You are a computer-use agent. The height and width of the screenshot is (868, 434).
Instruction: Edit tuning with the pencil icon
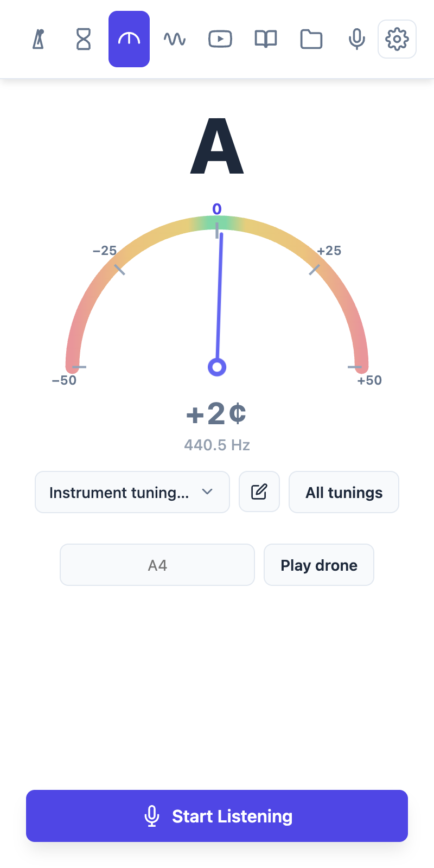(x=259, y=492)
